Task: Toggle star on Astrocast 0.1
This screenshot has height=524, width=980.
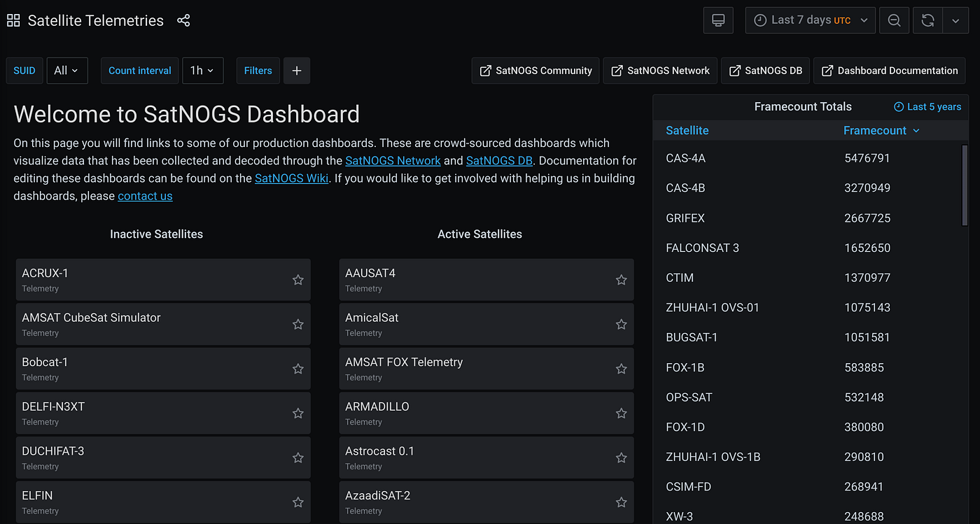Action: 622,458
